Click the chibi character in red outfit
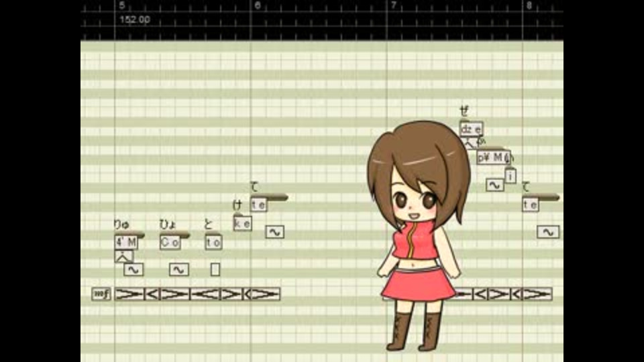The image size is (644, 362). [x=419, y=236]
